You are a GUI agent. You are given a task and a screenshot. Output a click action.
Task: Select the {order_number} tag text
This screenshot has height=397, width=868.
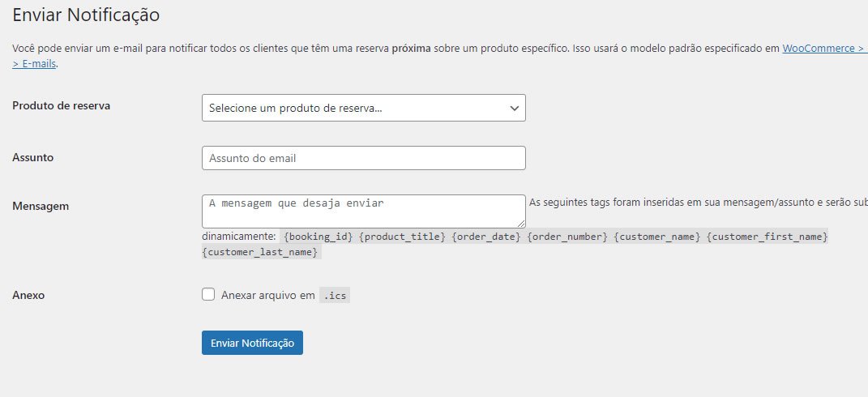(568, 237)
